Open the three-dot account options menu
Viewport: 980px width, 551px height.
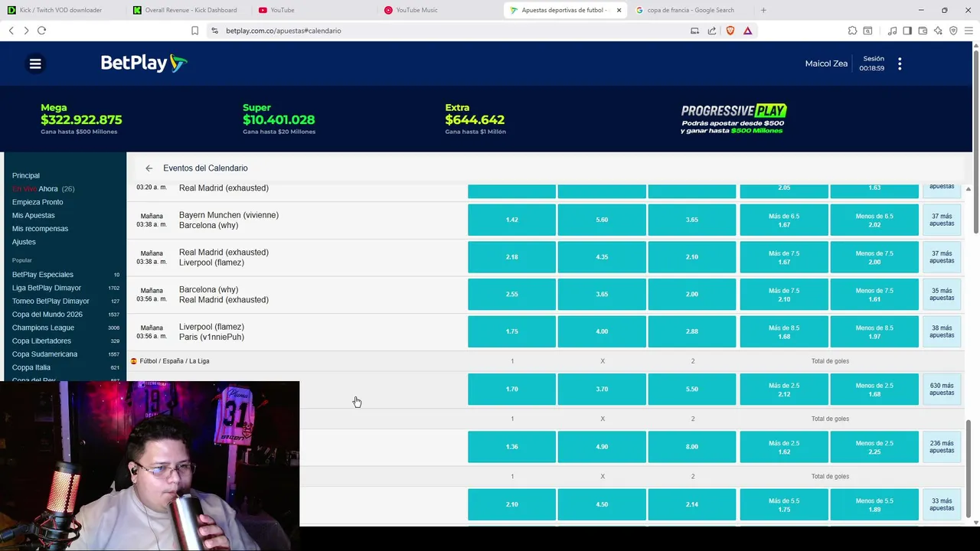pos(900,64)
